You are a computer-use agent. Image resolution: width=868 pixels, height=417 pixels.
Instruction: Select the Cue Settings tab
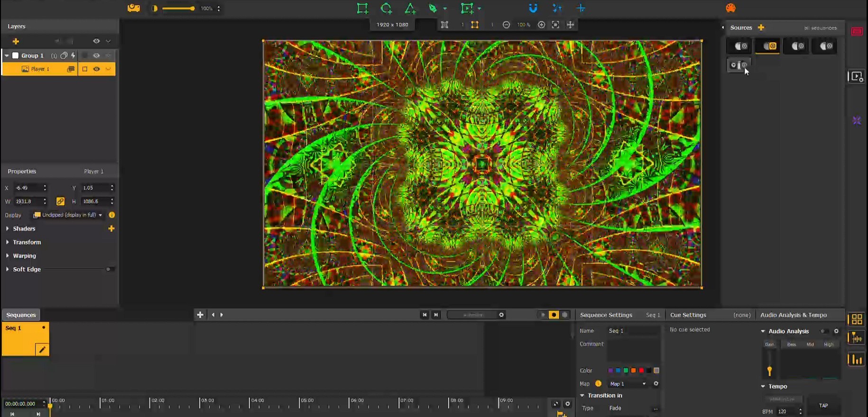(688, 315)
